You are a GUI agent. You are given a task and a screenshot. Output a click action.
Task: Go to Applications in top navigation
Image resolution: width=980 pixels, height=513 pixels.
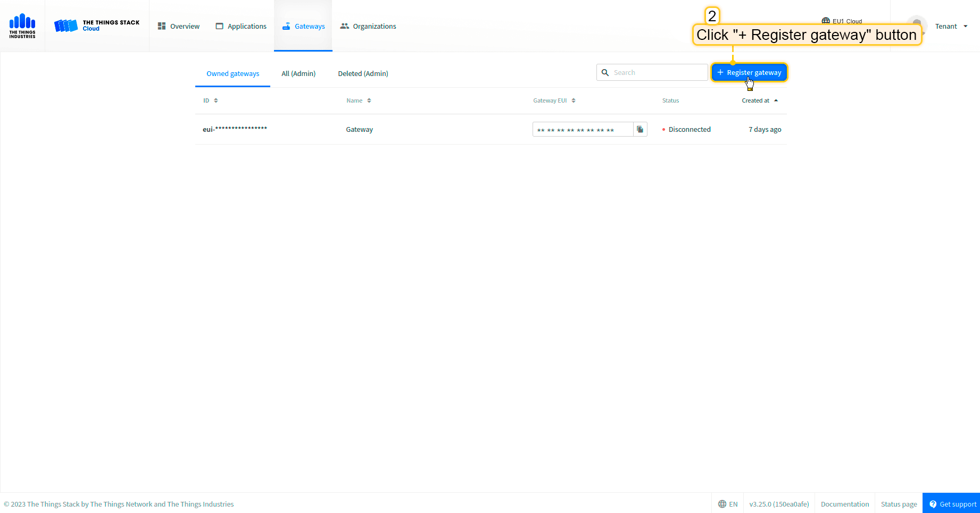(x=241, y=26)
